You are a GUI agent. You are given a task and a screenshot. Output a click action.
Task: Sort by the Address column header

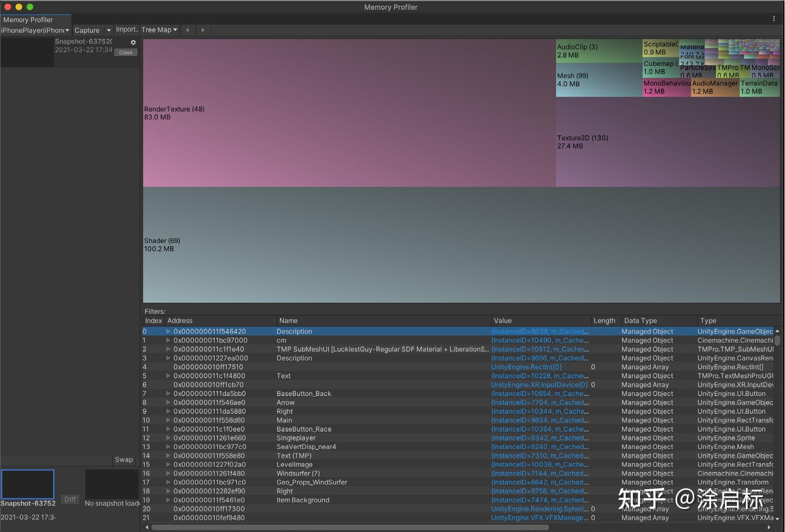220,321
